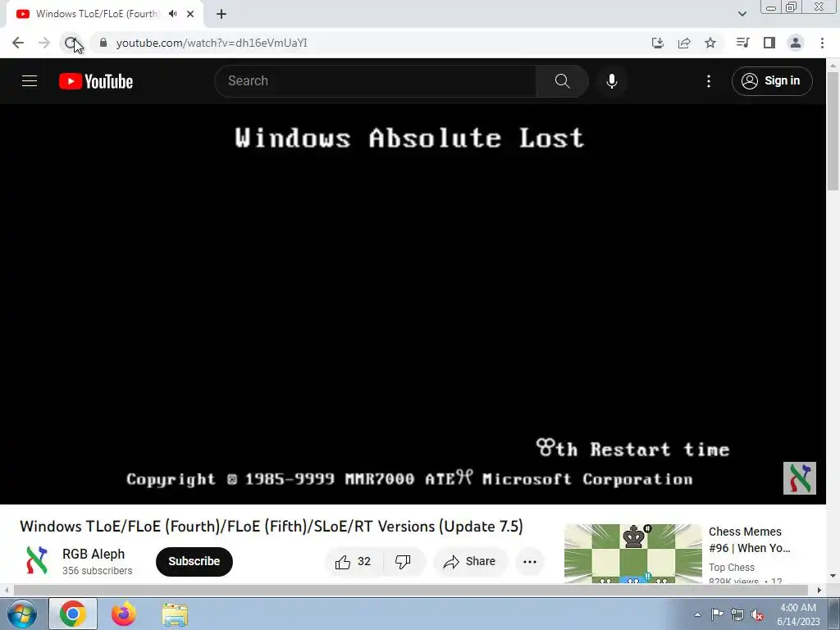Open the YouTube hamburger guide menu

pyautogui.click(x=30, y=81)
